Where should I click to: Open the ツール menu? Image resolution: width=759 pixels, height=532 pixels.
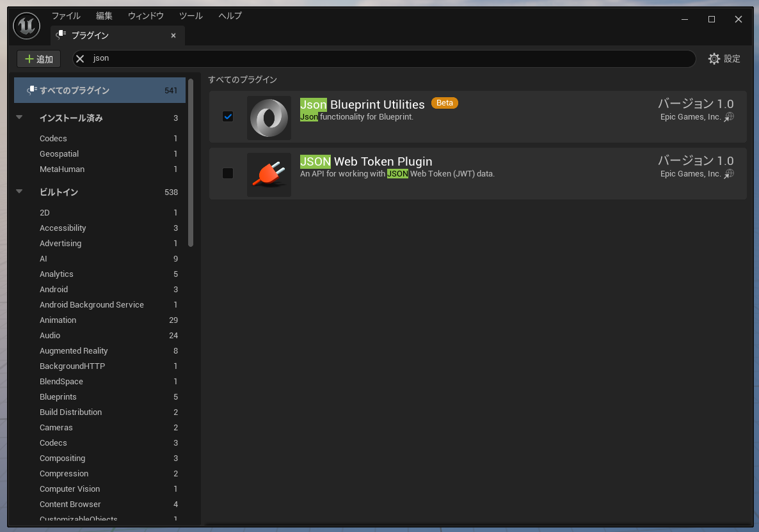click(191, 16)
